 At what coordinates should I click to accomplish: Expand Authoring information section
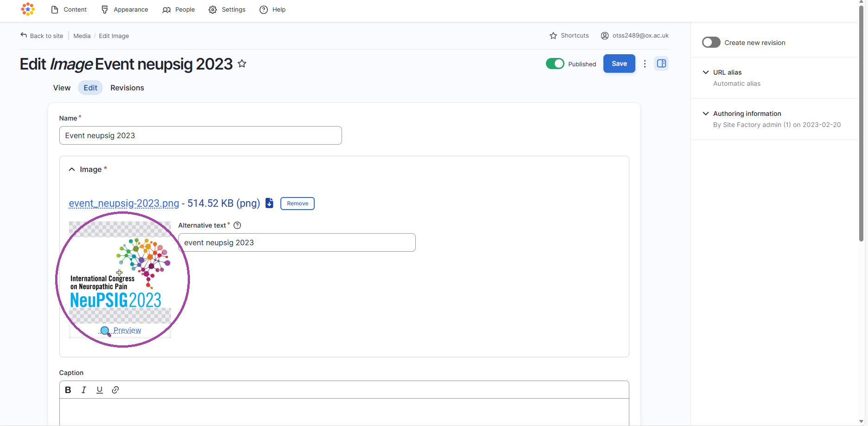click(747, 114)
